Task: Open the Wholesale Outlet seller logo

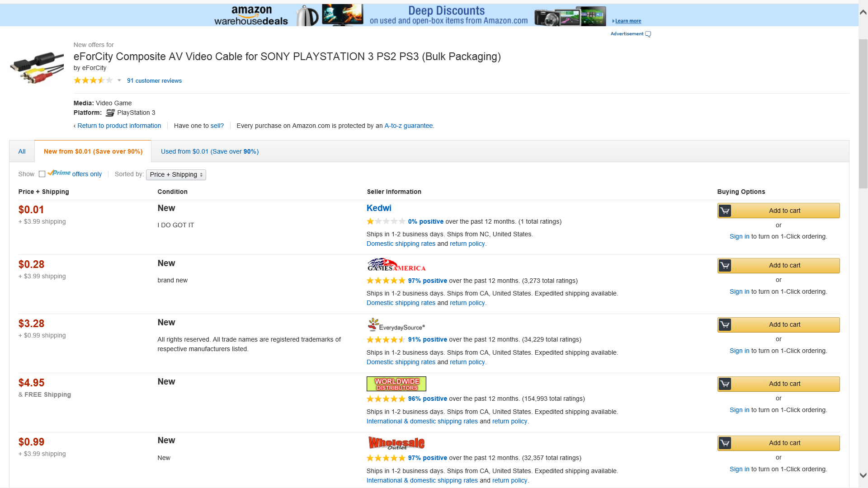Action: [396, 443]
